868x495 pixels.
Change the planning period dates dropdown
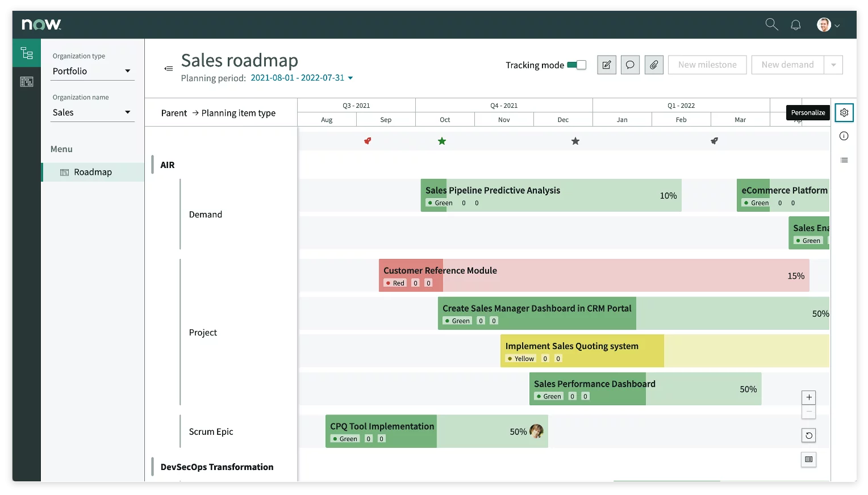click(302, 78)
